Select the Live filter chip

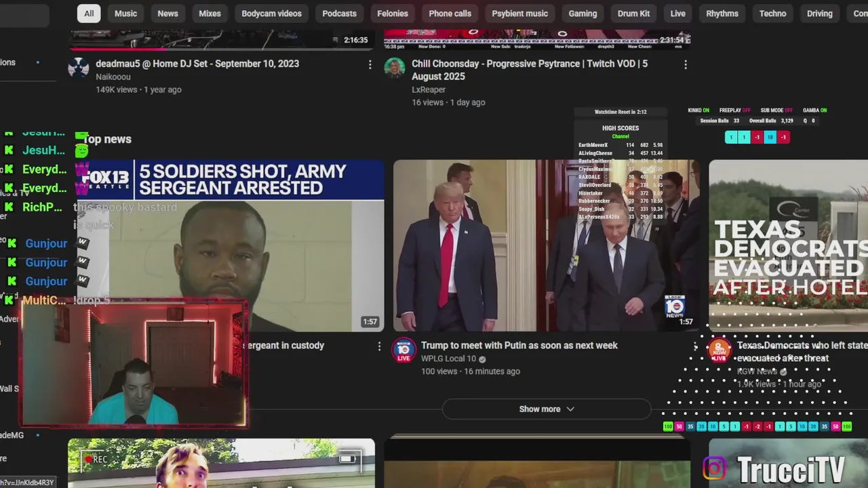coord(677,14)
